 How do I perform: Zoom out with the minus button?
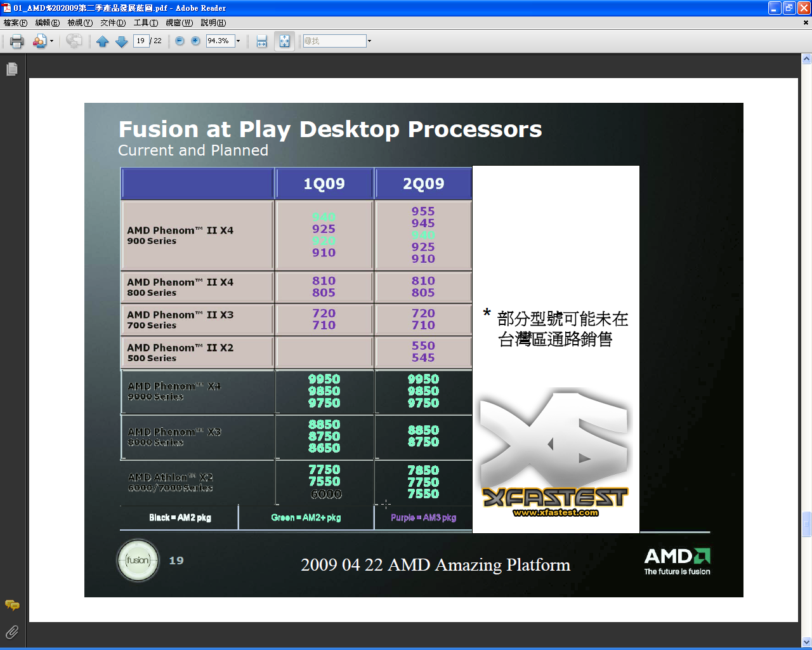click(180, 41)
